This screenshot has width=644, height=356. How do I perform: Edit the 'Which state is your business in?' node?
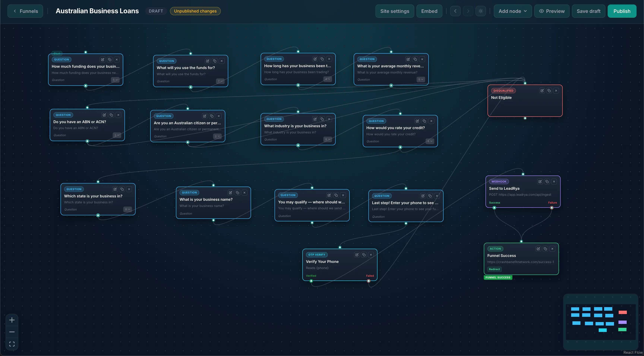[x=115, y=189]
